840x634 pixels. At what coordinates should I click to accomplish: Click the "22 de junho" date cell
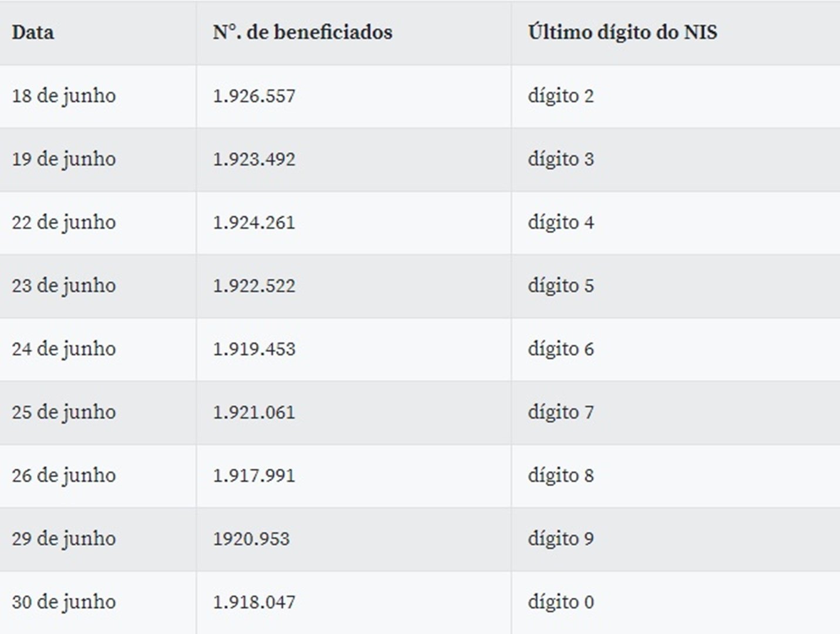pyautogui.click(x=63, y=222)
